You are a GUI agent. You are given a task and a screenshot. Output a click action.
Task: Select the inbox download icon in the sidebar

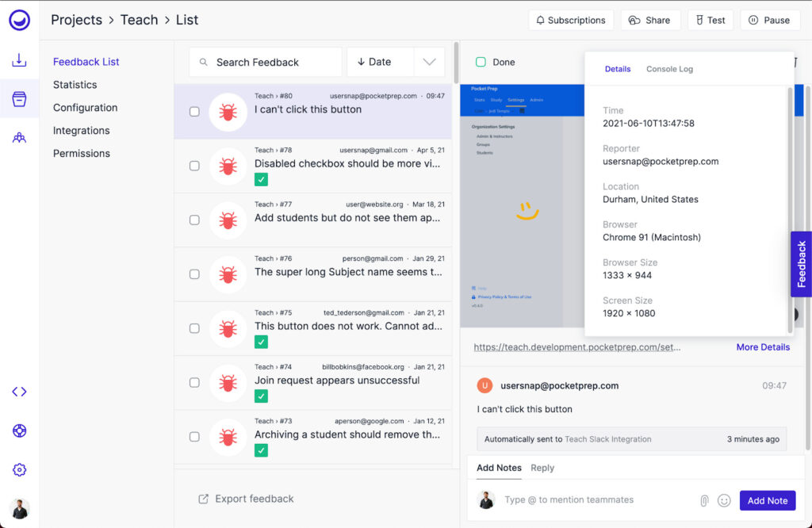(19, 60)
